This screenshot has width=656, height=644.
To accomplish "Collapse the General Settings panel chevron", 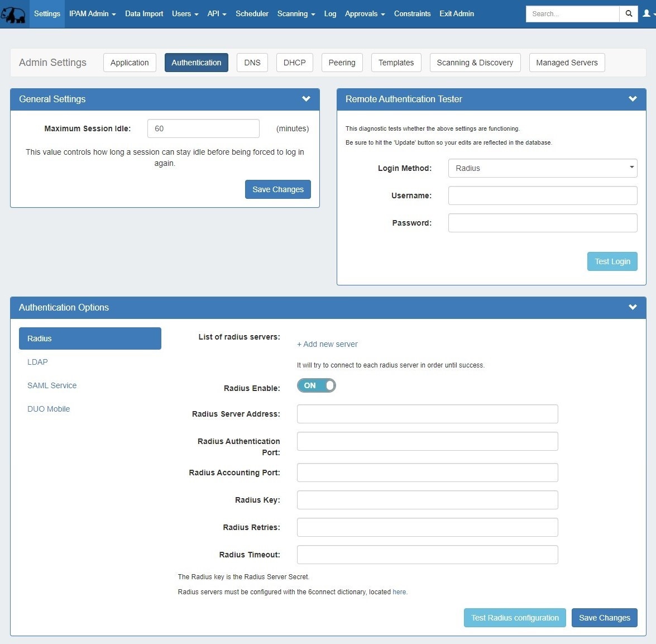I will click(306, 99).
